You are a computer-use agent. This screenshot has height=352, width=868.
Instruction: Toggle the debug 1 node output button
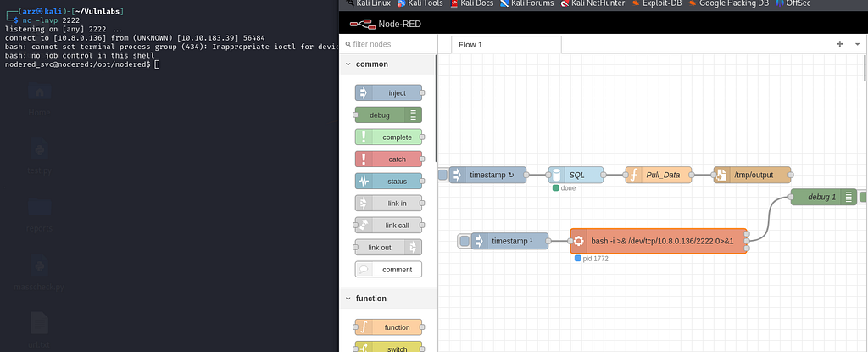pos(863,197)
